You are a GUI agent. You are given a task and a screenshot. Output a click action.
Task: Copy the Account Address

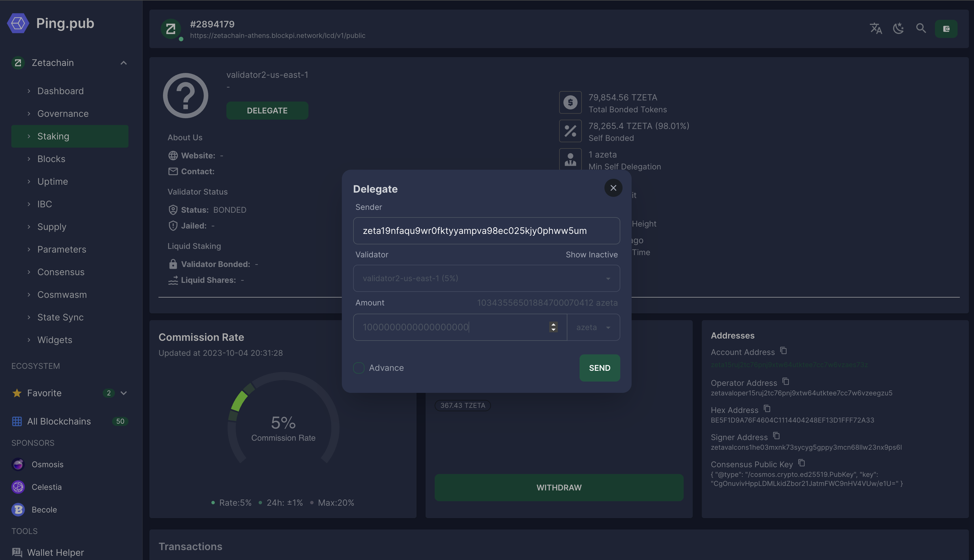pos(783,351)
